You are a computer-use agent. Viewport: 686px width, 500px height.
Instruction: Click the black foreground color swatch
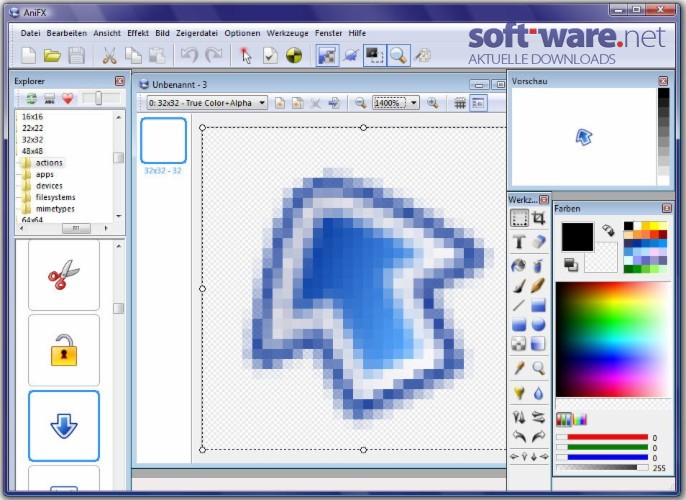pyautogui.click(x=577, y=237)
